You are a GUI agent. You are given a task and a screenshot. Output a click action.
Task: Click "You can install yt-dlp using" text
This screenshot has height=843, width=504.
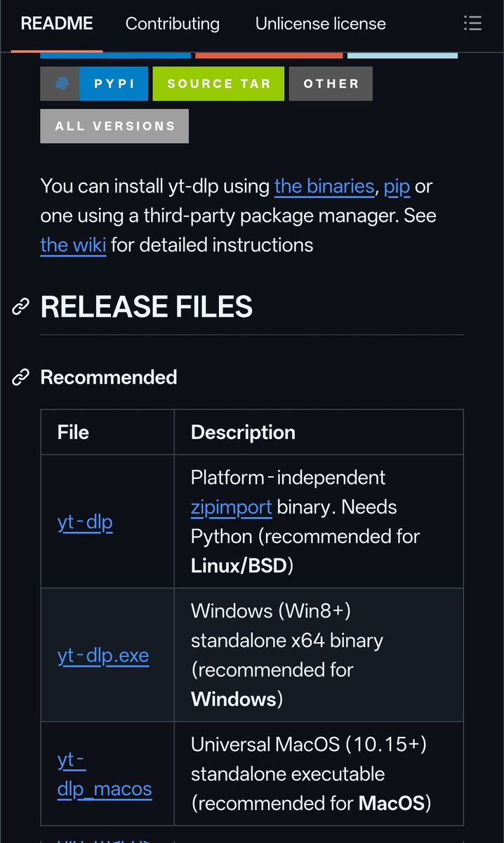(155, 186)
